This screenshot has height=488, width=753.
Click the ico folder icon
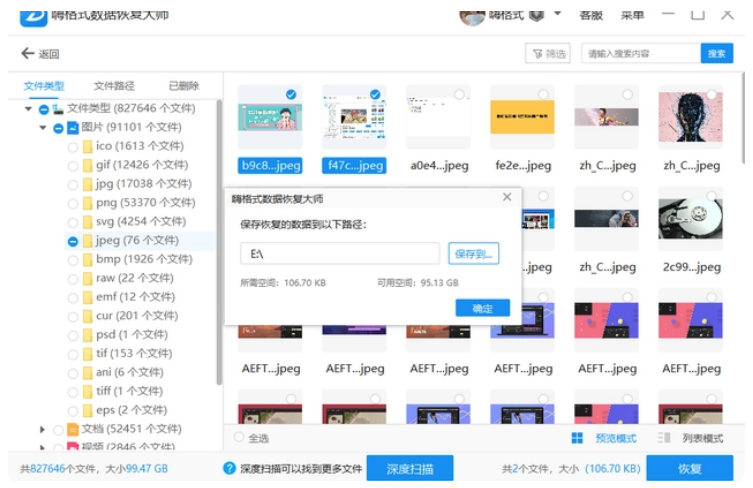point(87,146)
